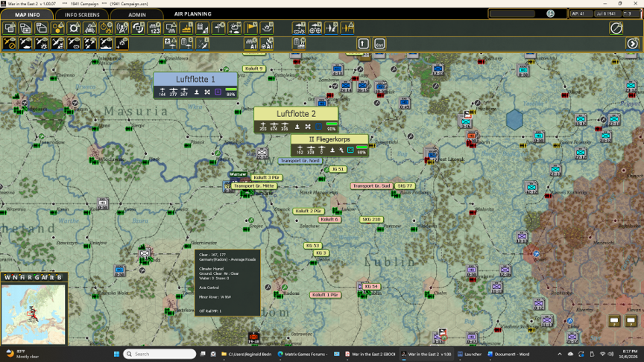Toggle the '123' numbers display icon
This screenshot has height=362, width=644.
pyautogui.click(x=154, y=28)
